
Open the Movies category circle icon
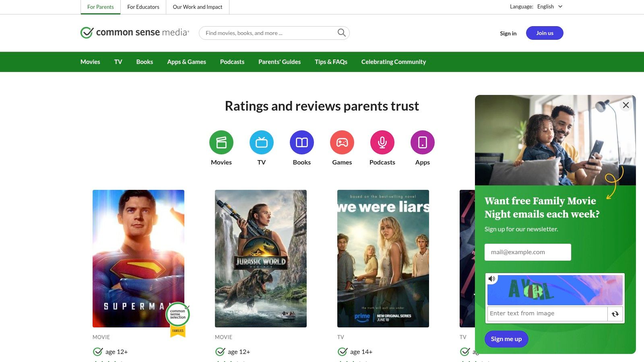[221, 142]
